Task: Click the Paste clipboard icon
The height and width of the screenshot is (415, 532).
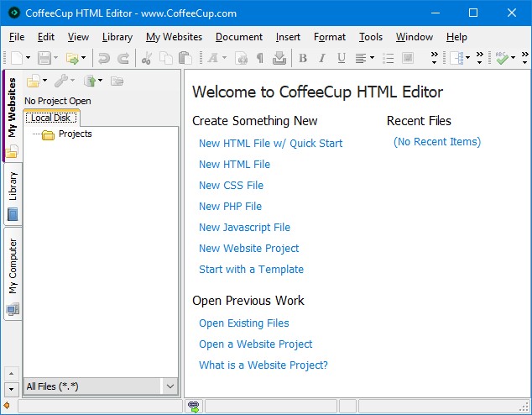Action: pyautogui.click(x=185, y=58)
